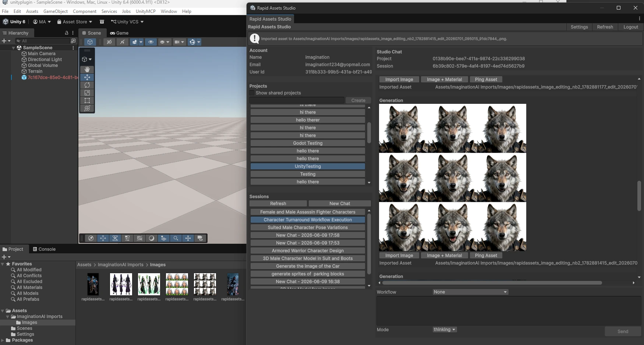Image resolution: width=644 pixels, height=345 pixels.
Task: Click the Create project button
Action: [x=358, y=100]
